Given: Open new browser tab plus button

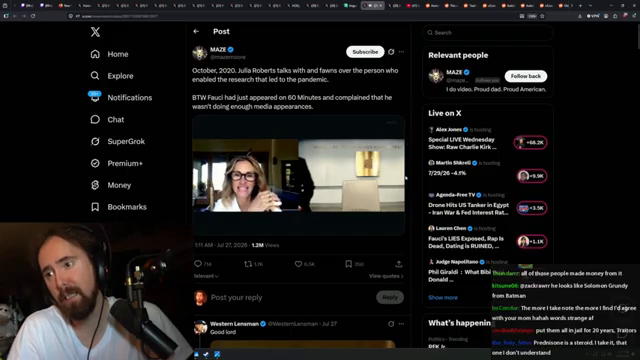Looking at the screenshot, I should point(580,6).
